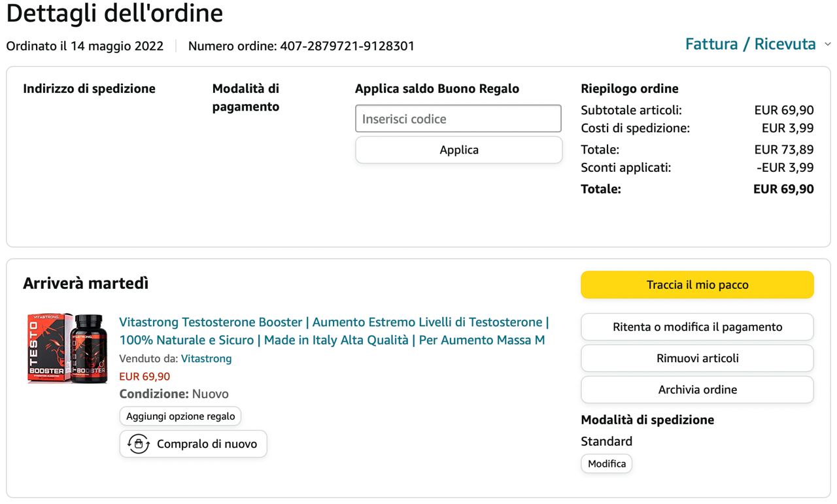Click Aggiungi opzione regalo button
The image size is (837, 504).
coord(180,416)
